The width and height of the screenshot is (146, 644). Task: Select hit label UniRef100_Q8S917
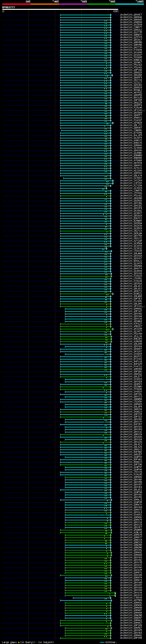131,40
